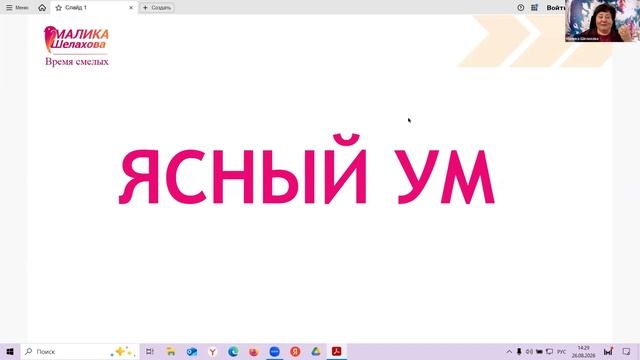
Task: Click the Поиск taskbar search field
Action: coord(80,351)
